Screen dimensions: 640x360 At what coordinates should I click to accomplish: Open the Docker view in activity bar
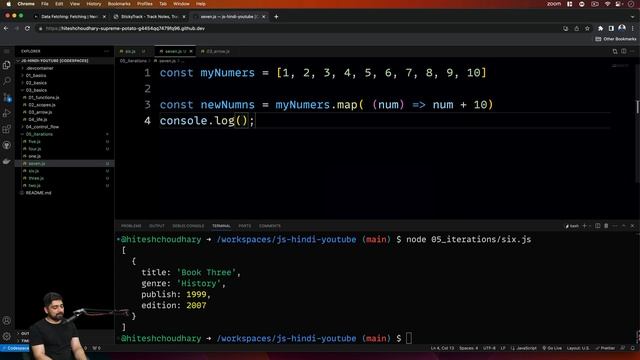coord(7,161)
